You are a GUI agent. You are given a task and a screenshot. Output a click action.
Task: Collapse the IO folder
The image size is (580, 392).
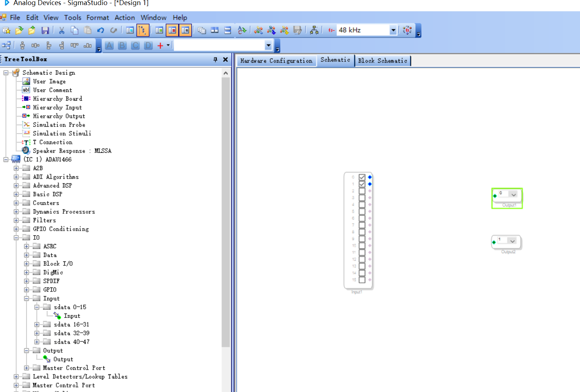pos(16,238)
